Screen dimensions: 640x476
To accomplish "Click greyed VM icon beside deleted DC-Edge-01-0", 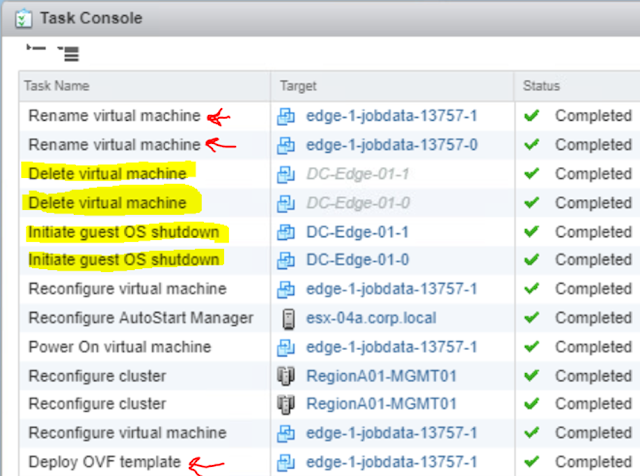I will 286,203.
